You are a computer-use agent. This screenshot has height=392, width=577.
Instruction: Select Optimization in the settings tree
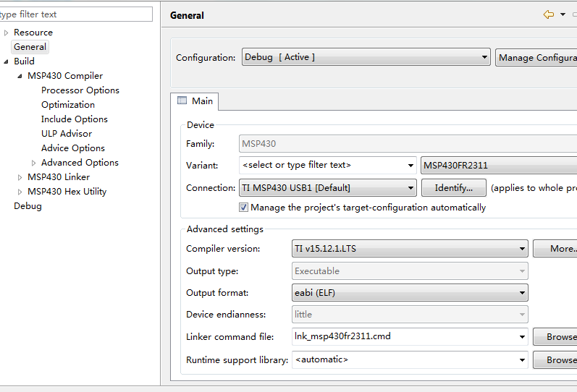68,105
